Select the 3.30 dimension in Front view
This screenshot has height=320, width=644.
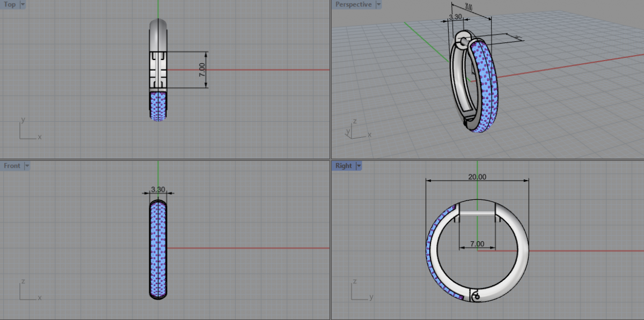(x=158, y=190)
